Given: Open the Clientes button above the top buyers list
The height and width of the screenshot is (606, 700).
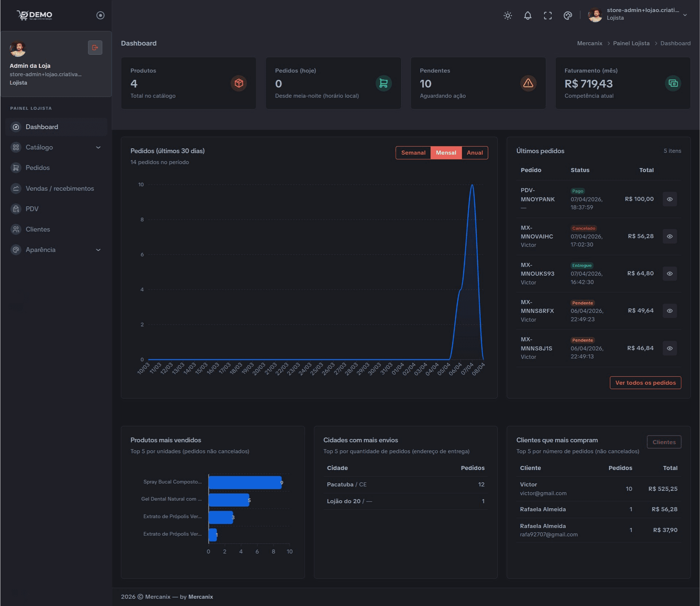Looking at the screenshot, I should (664, 442).
